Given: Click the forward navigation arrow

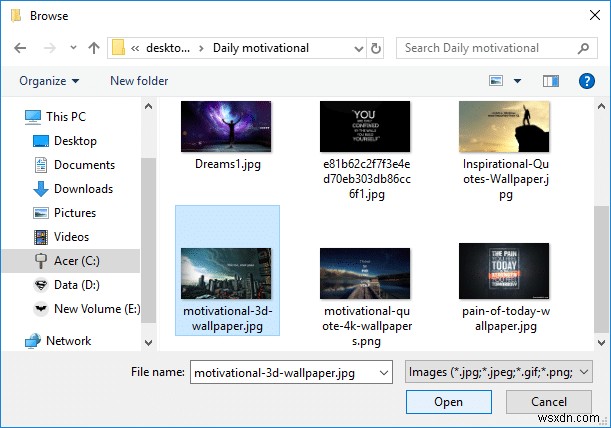Looking at the screenshot, I should click(x=49, y=48).
